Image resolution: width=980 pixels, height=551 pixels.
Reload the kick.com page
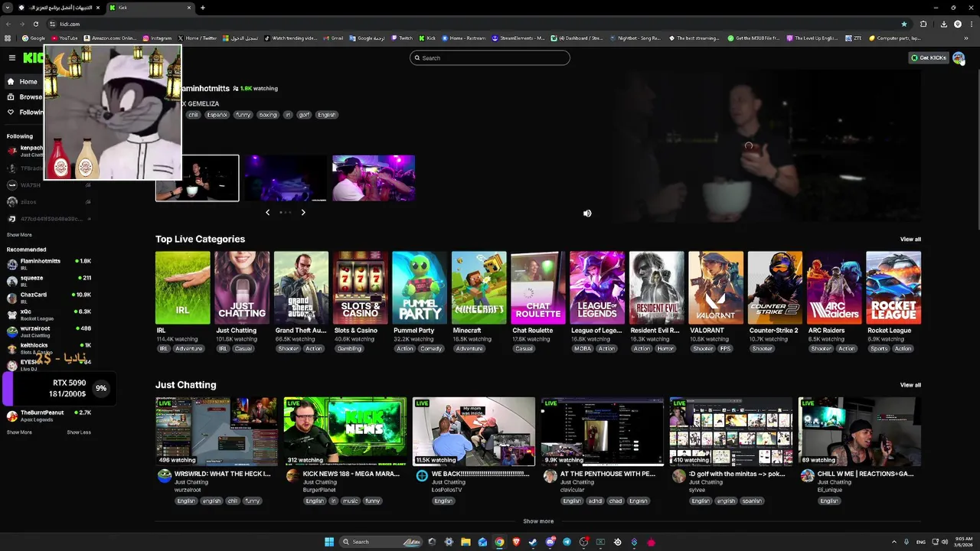click(x=35, y=24)
